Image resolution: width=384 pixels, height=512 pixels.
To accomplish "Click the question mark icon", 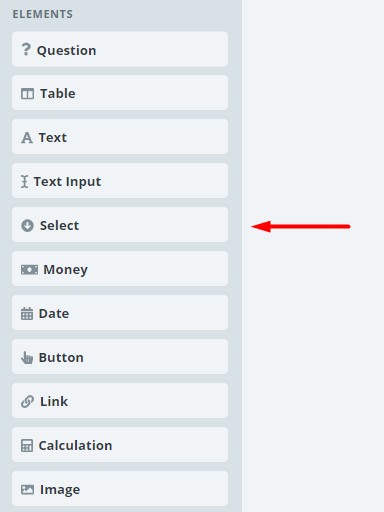I will tap(26, 50).
